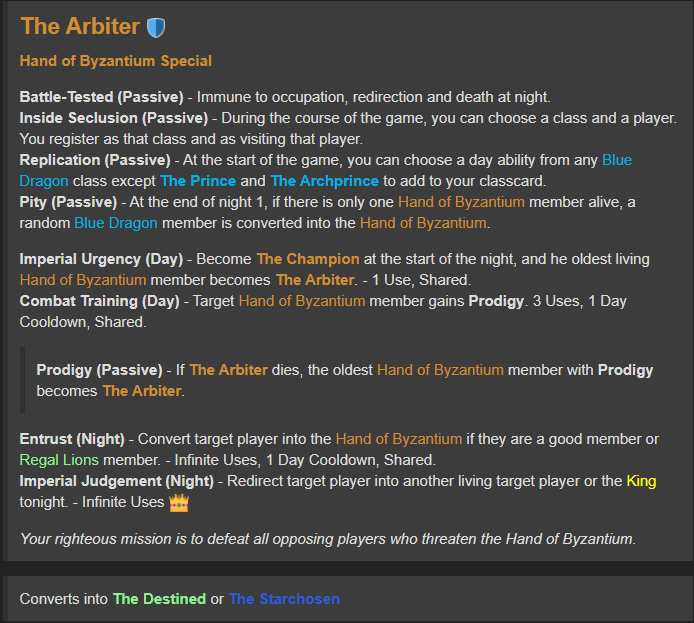Viewport: 694px width, 623px height.
Task: Click Imperial Judgement (Night) ability name
Action: pyautogui.click(x=117, y=481)
